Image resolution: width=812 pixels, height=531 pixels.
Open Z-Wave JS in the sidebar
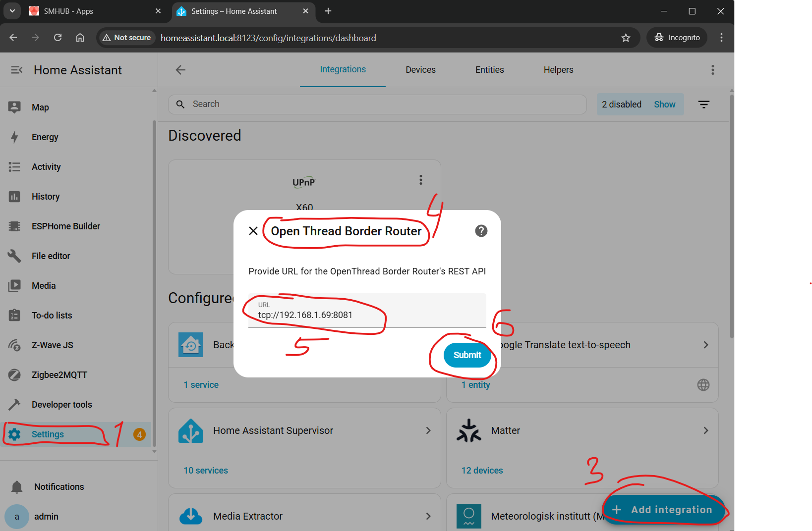point(52,345)
